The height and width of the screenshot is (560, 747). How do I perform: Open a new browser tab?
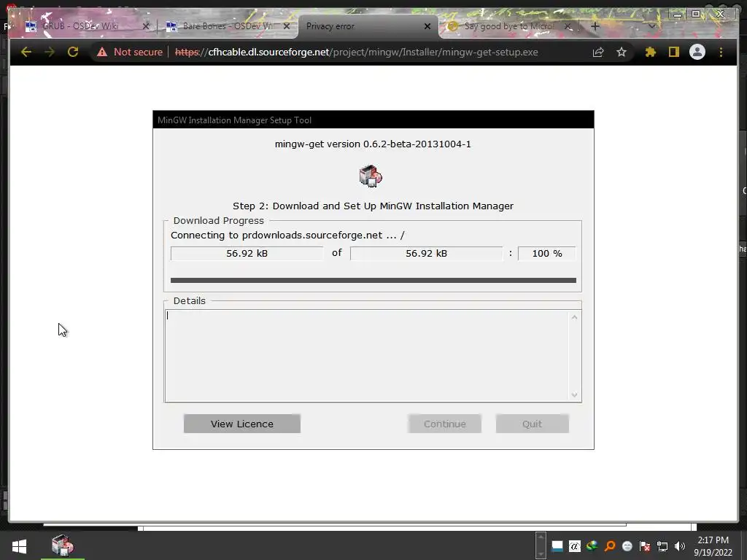point(595,26)
